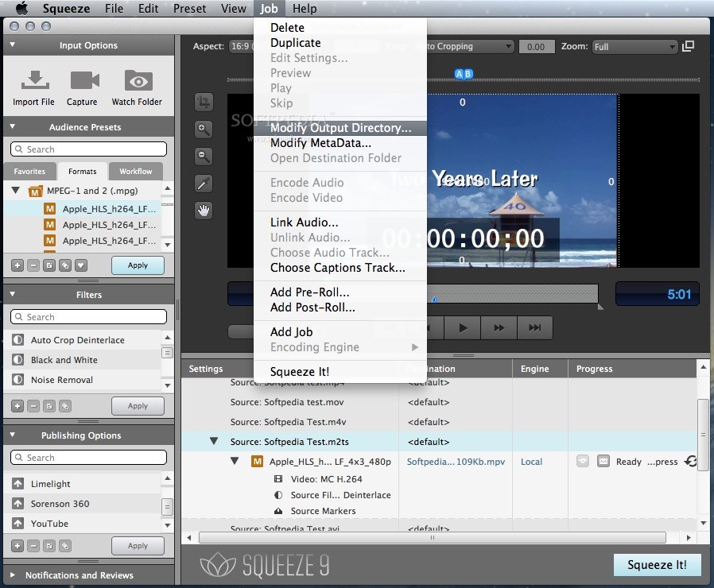Collapse the Publishing Options panel

[12, 435]
